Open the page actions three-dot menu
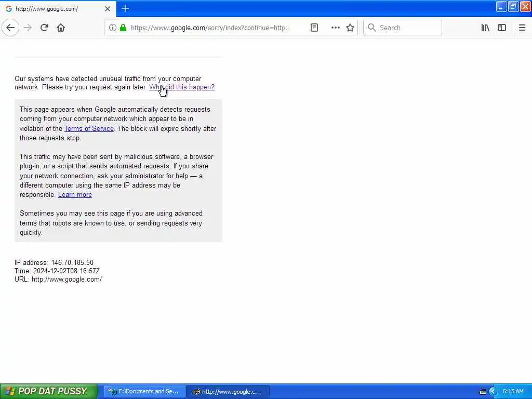Screen dimensions: 532x399 (335, 28)
